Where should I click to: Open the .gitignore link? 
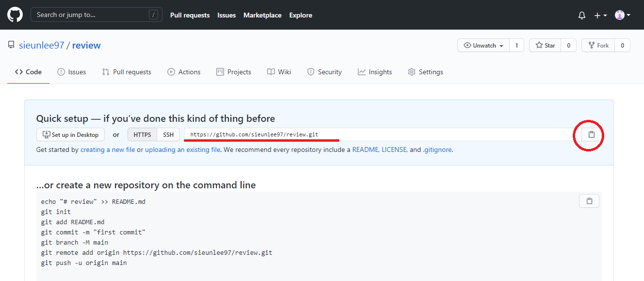pos(437,149)
